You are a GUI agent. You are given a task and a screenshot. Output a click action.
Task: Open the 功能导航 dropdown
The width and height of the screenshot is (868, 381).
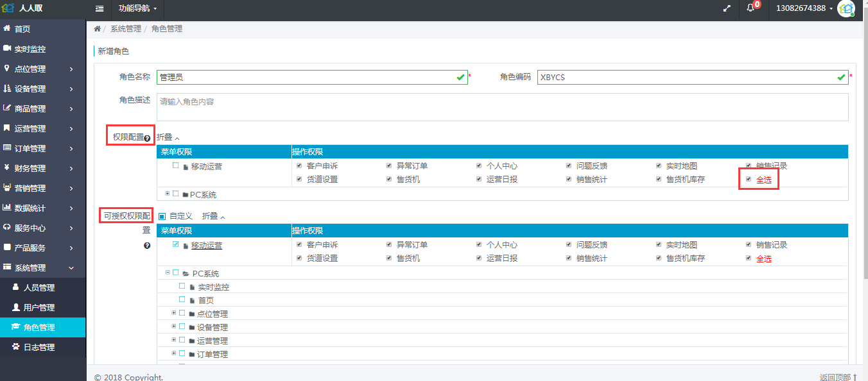tap(137, 8)
